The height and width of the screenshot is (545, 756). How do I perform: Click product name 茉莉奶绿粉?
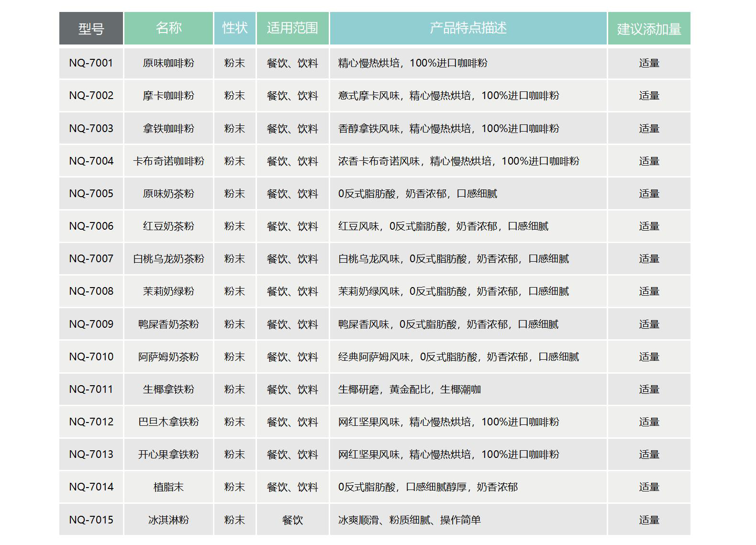(168, 291)
